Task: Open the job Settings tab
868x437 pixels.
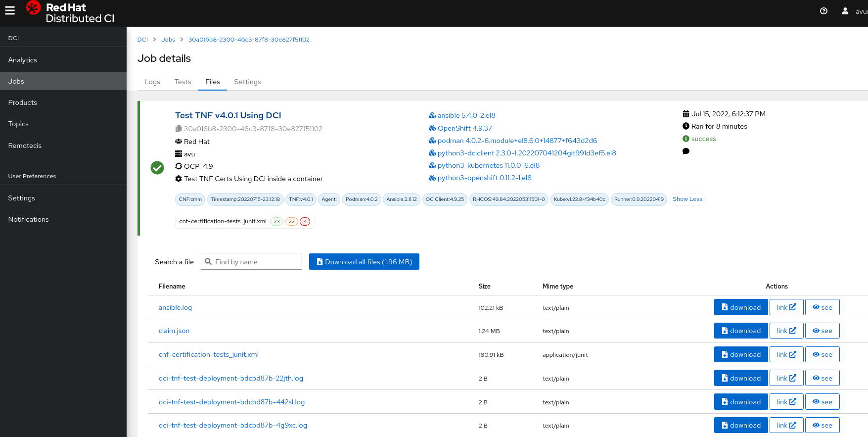Action: point(247,82)
